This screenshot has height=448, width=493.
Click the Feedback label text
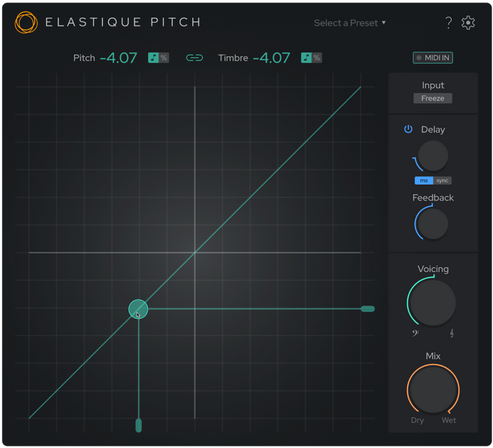click(433, 198)
